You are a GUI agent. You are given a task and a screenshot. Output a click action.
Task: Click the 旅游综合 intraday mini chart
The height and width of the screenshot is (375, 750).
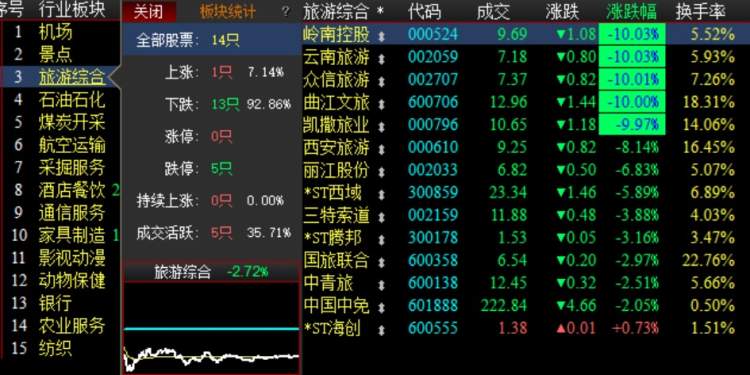[211, 328]
